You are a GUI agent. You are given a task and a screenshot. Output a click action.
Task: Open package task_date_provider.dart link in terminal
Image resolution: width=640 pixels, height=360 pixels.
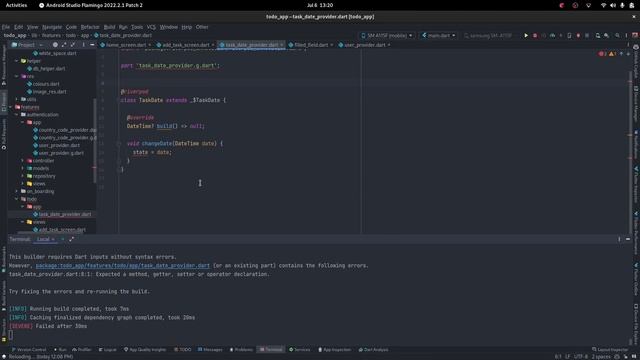pyautogui.click(x=122, y=266)
